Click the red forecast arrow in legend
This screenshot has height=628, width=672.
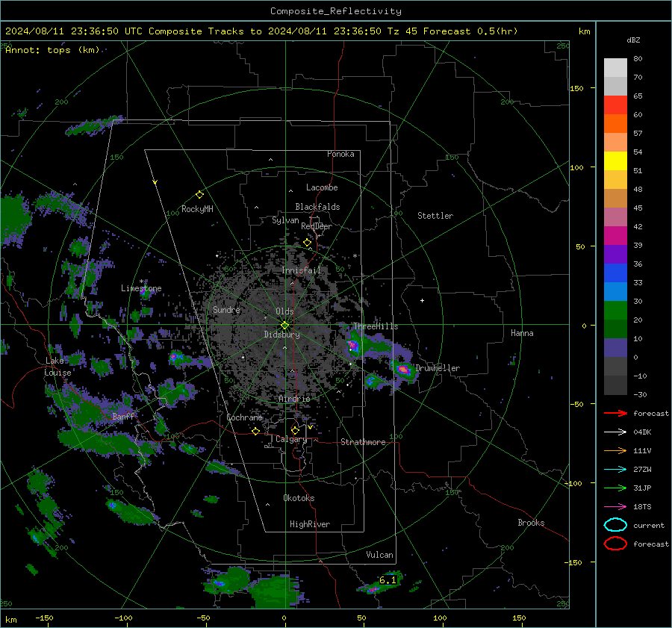(x=615, y=413)
